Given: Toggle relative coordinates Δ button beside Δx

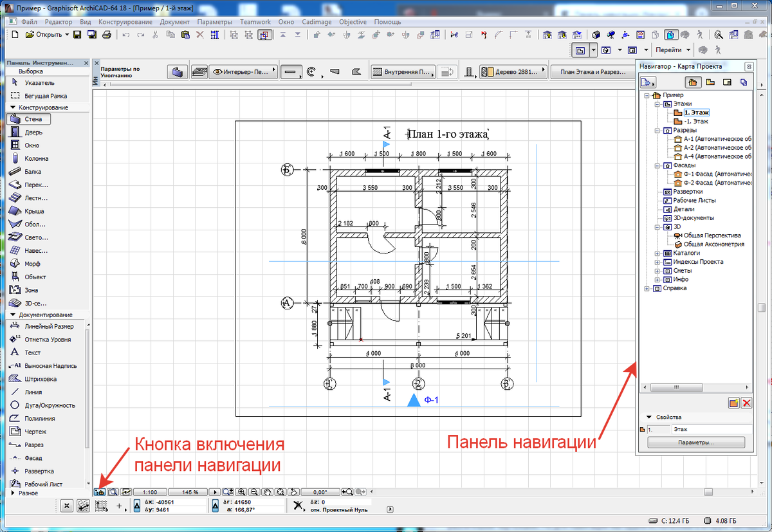Looking at the screenshot, I should point(137,506).
